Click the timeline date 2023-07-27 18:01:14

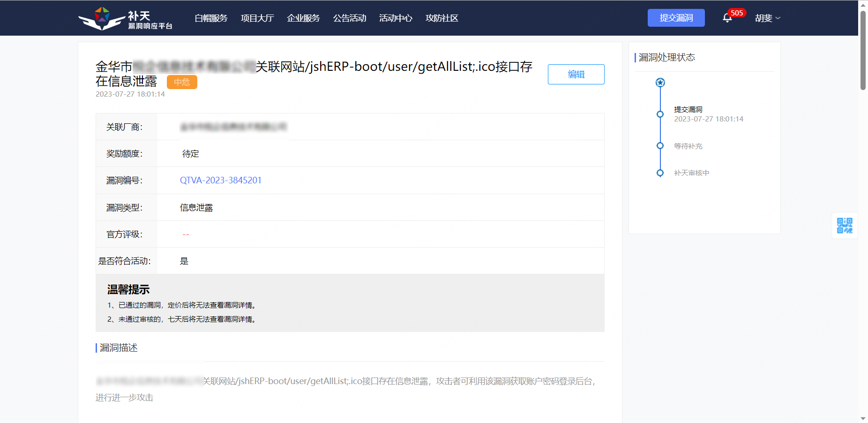[x=709, y=119]
